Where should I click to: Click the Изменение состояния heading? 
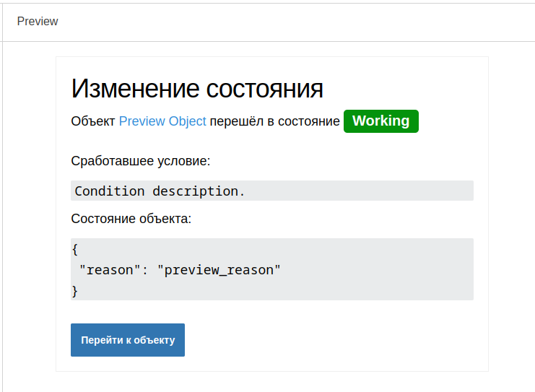click(x=197, y=89)
